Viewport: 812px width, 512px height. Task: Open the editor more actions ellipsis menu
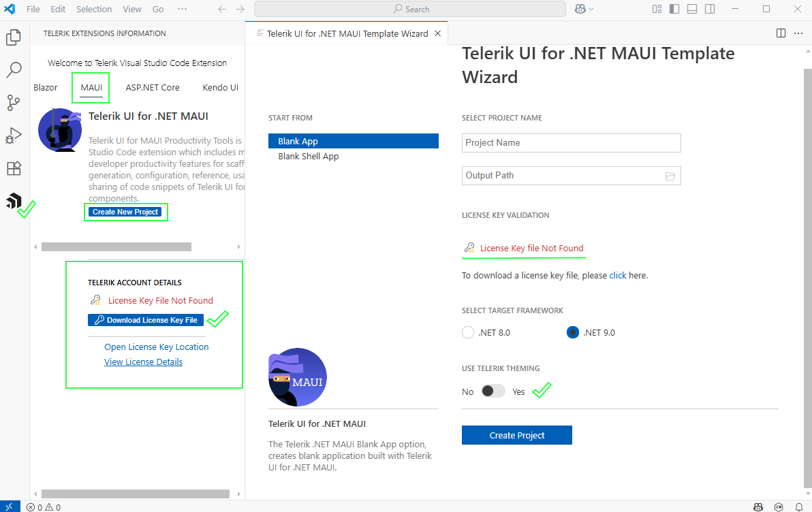pos(798,33)
